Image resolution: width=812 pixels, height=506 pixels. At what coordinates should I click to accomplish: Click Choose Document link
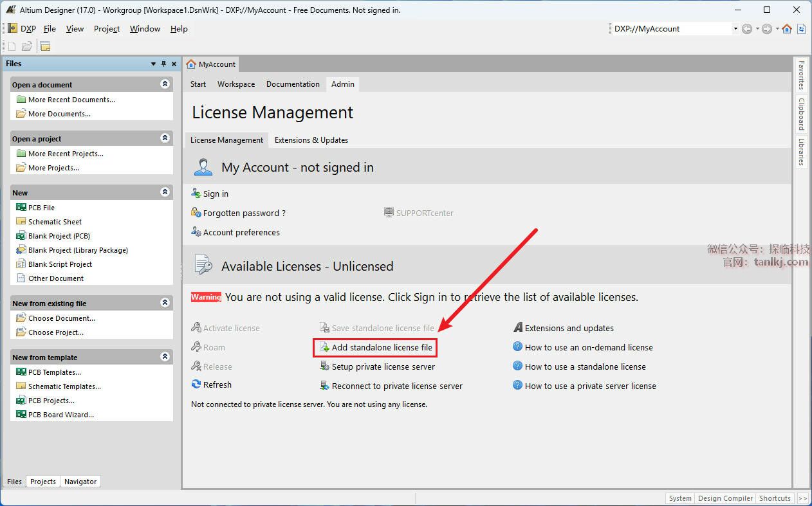[x=62, y=318]
